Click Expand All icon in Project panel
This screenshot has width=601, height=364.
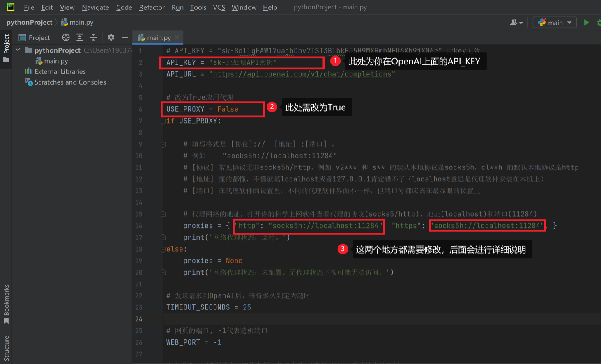point(80,37)
